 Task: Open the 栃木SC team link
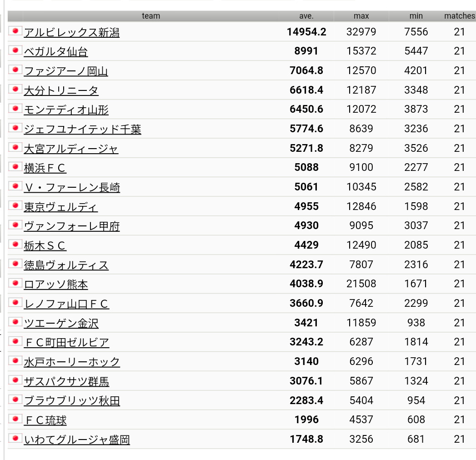click(45, 245)
